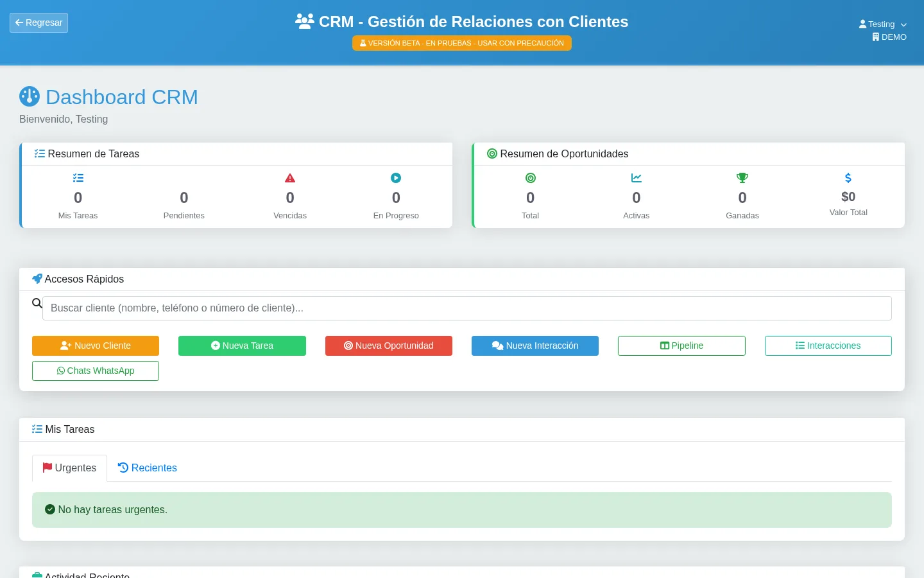Viewport: 924px width, 578px height.
Task: Click the green check icon in no-tasks alert
Action: pos(50,509)
